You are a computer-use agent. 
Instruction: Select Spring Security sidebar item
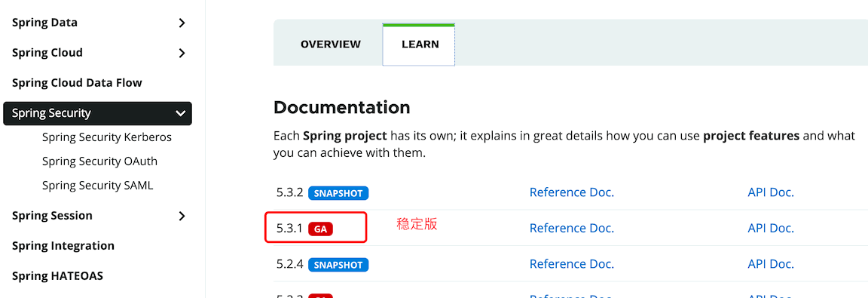tap(97, 113)
